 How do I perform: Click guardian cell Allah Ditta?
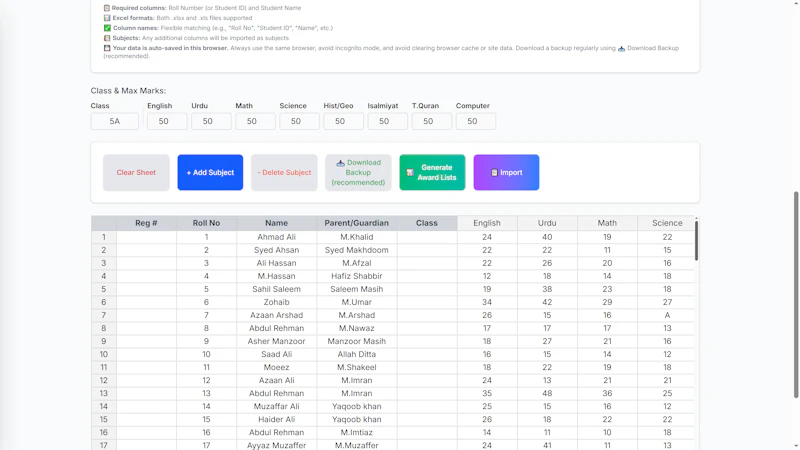pos(357,354)
